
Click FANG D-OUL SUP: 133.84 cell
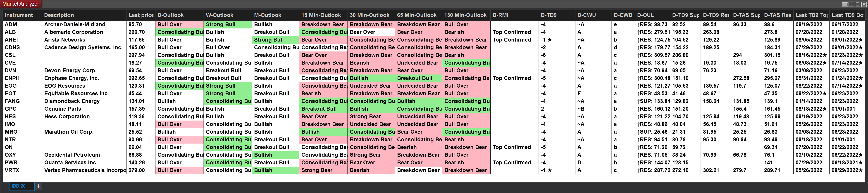point(653,101)
